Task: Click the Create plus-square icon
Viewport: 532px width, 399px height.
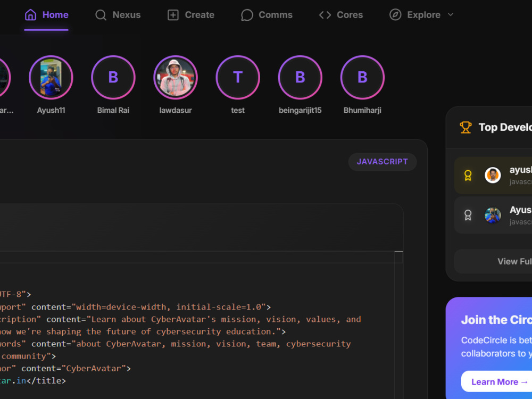Action: tap(173, 15)
